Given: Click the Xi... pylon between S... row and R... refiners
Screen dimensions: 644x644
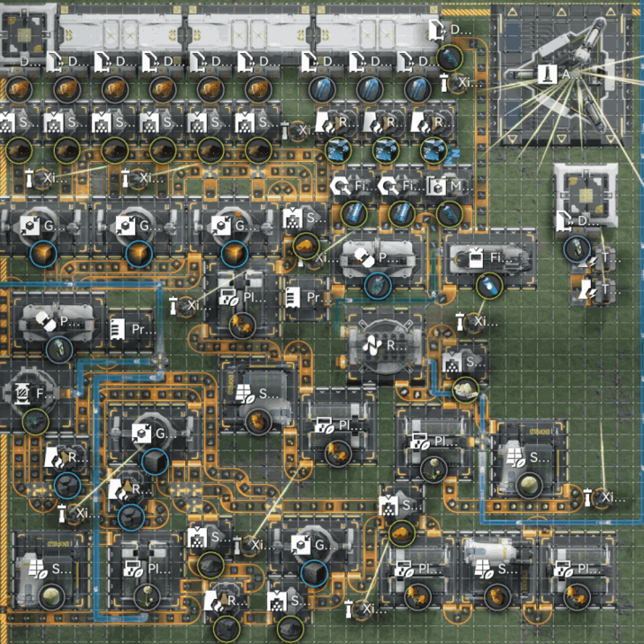Looking at the screenshot, I should (297, 130).
